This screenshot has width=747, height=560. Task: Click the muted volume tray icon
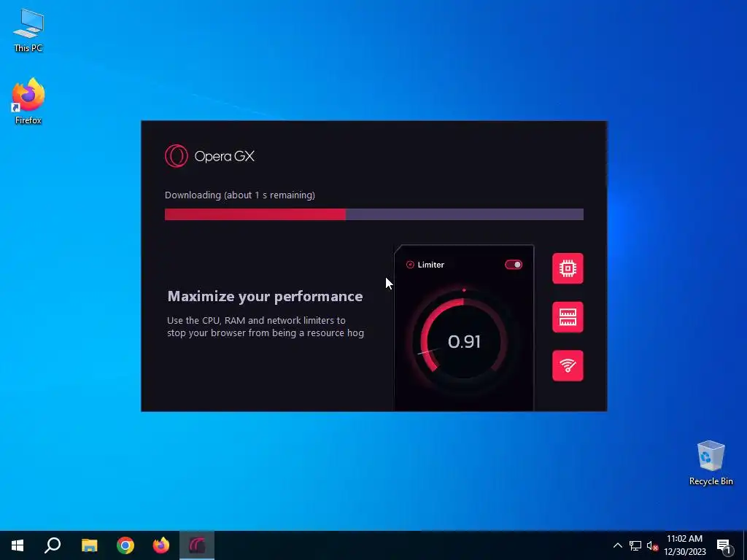coord(653,545)
